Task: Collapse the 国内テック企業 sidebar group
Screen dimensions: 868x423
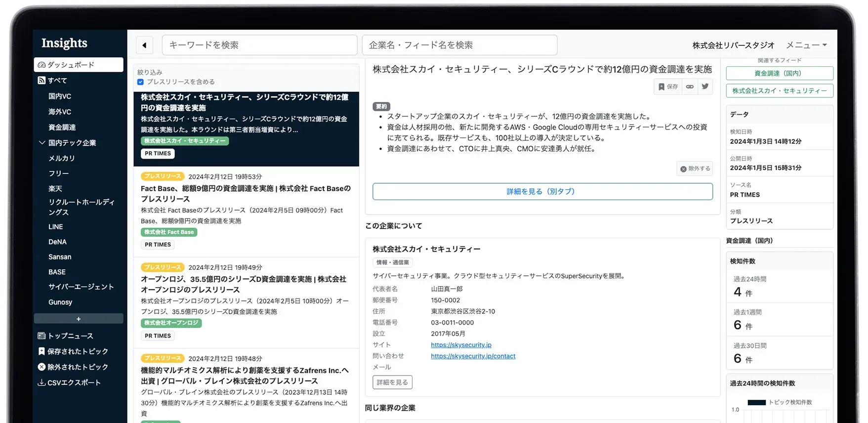Action: click(x=42, y=143)
